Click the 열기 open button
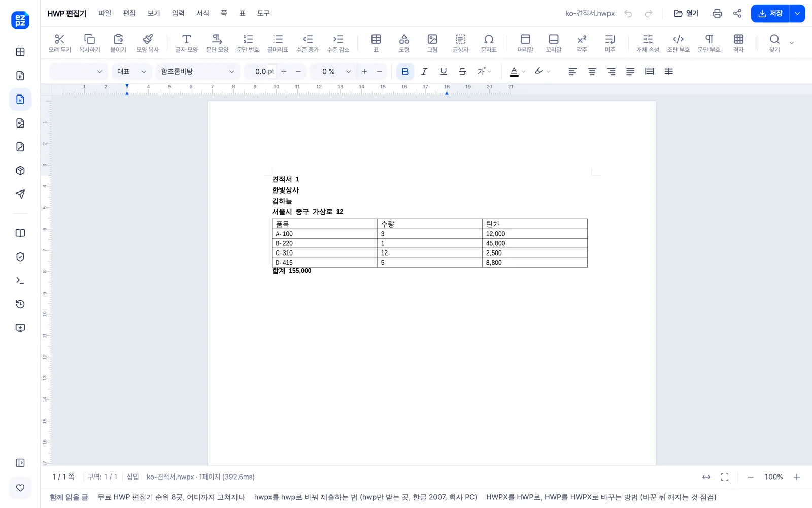Screen dimensions: 812x508 tap(686, 14)
